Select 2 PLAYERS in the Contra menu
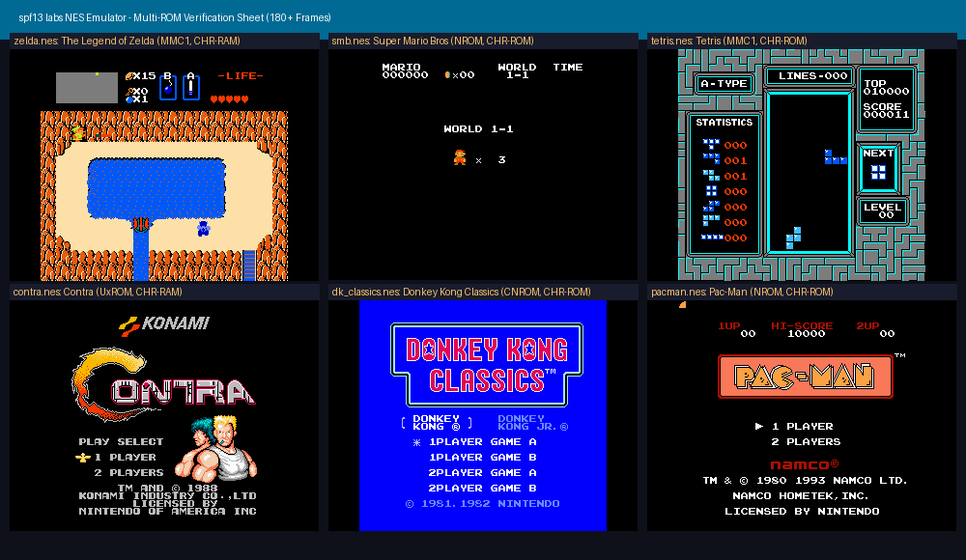This screenshot has height=560, width=966. (x=128, y=472)
